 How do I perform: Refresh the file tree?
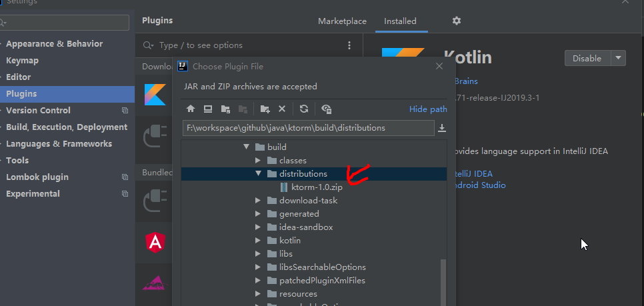pyautogui.click(x=304, y=109)
